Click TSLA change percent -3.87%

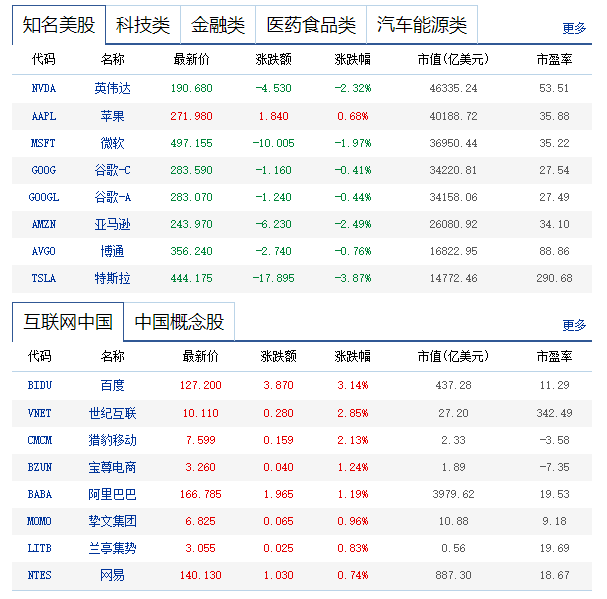point(353,278)
